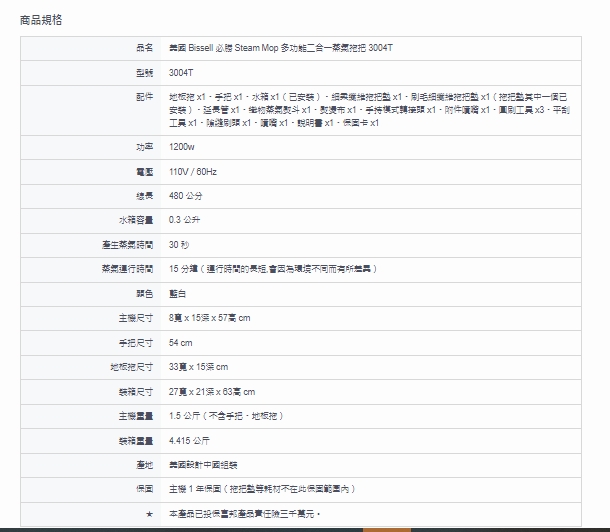This screenshot has width=610, height=532.
Task: Select the 主機尺寸 row label
Action: [x=136, y=318]
